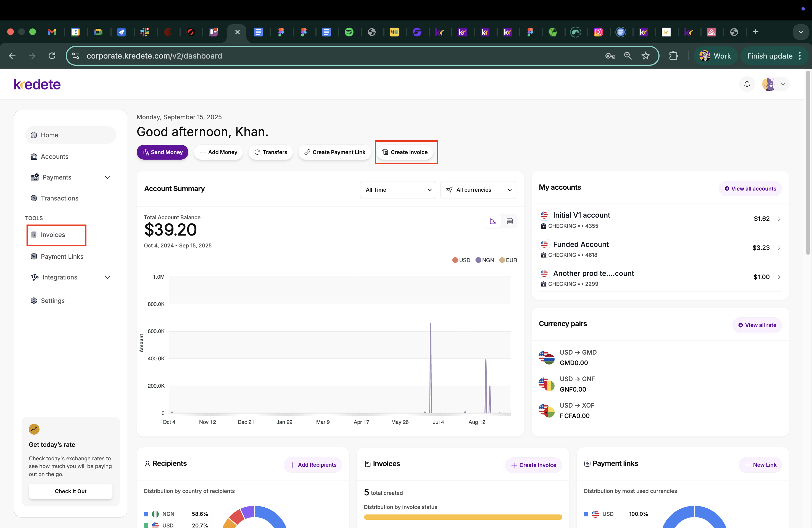Click View all accounts link

click(x=750, y=189)
